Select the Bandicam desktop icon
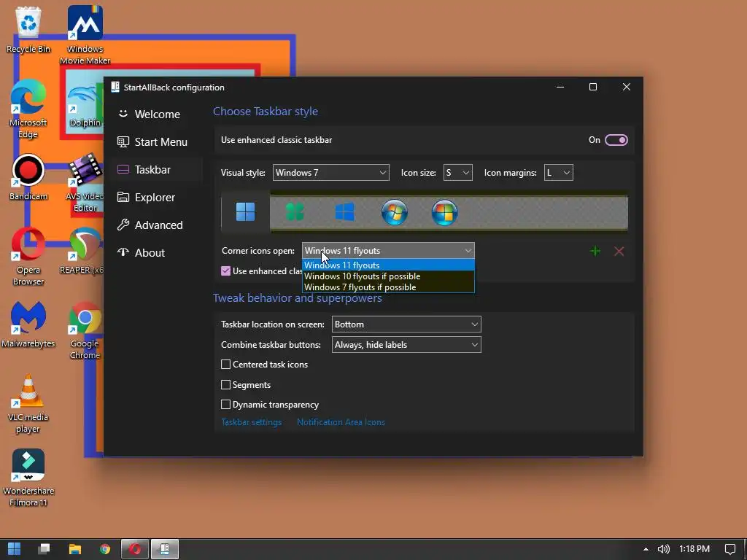The height and width of the screenshot is (560, 747). pyautogui.click(x=28, y=177)
